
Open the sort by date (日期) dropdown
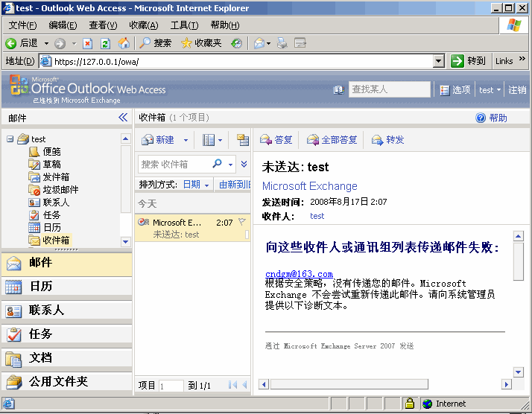(x=196, y=185)
